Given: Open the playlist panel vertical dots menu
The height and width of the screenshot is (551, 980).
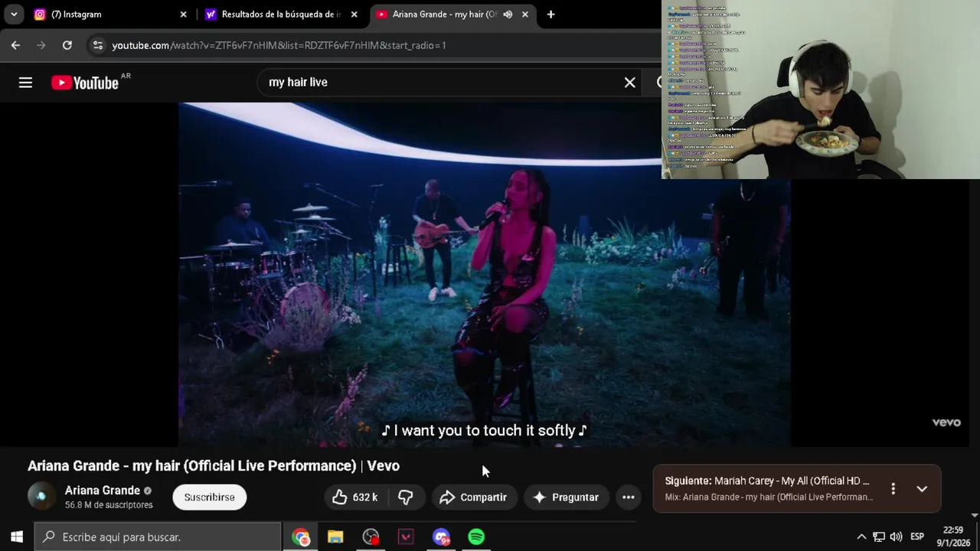Looking at the screenshot, I should (x=893, y=488).
